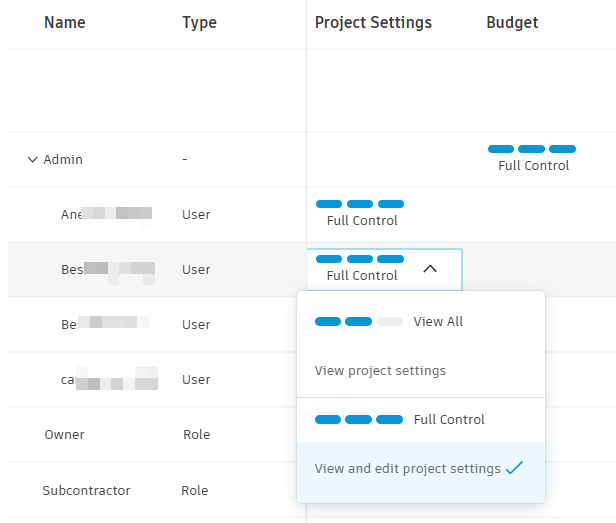The width and height of the screenshot is (616, 523).
Task: Choose Full Control option in dropdown
Action: [448, 420]
